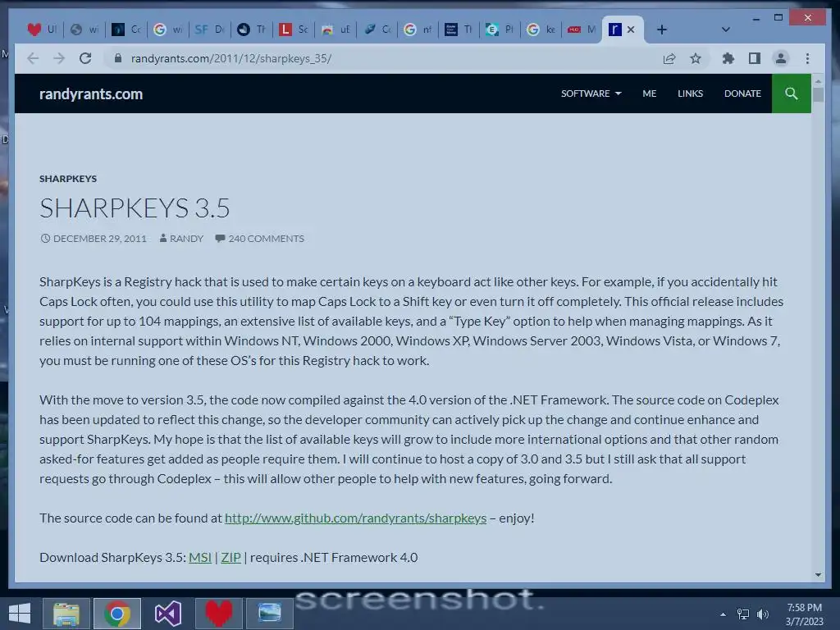The height and width of the screenshot is (630, 840).
Task: Open the volume tray icon
Action: (x=762, y=614)
